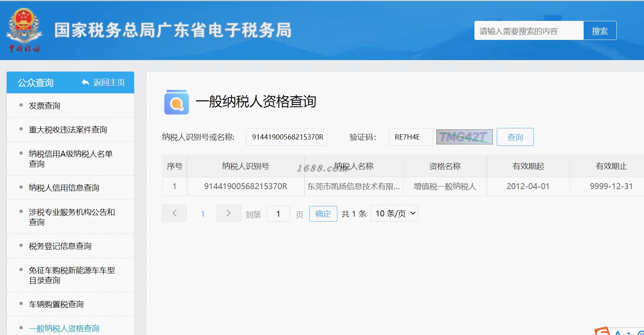
Task: Focus the 验证码 input field
Action: pos(411,137)
